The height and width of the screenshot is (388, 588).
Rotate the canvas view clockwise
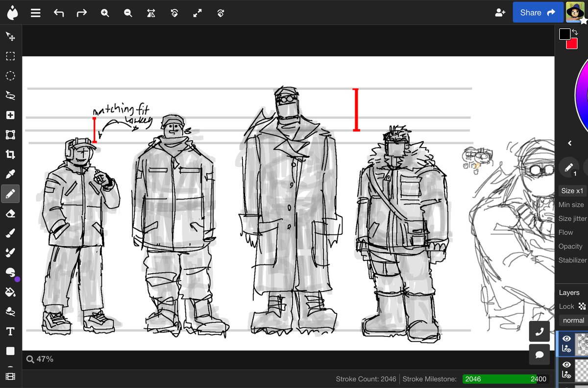pos(220,13)
